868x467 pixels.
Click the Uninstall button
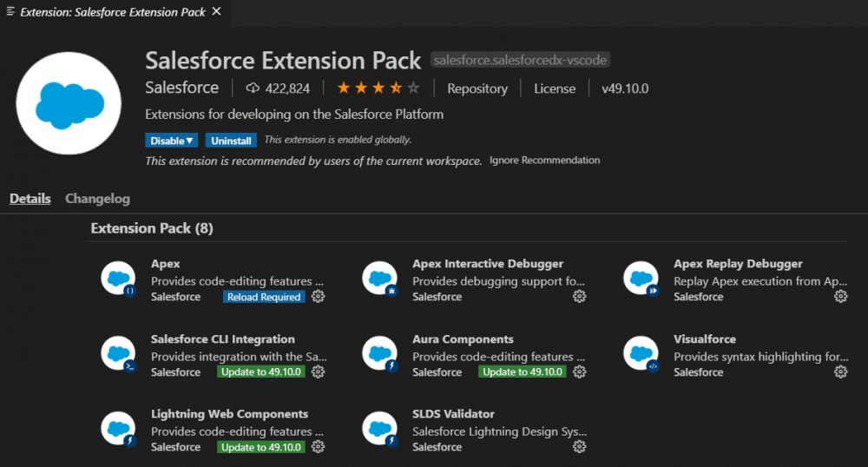231,141
